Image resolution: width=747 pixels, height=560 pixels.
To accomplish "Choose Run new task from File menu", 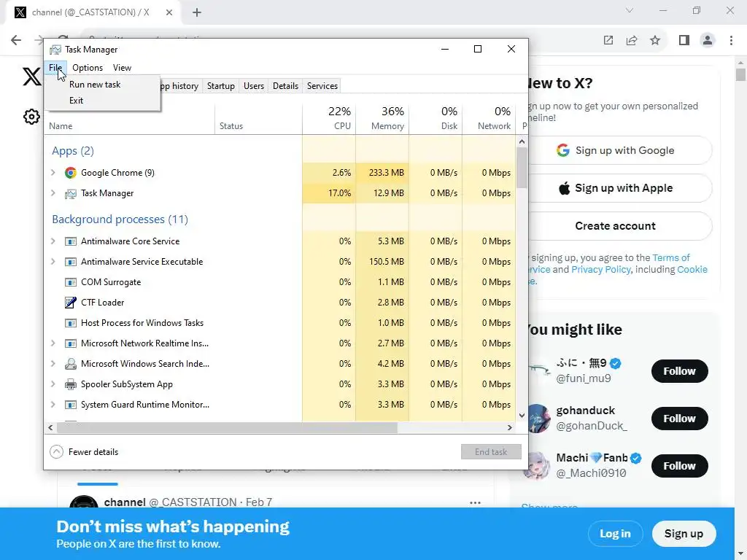I will click(x=102, y=85).
